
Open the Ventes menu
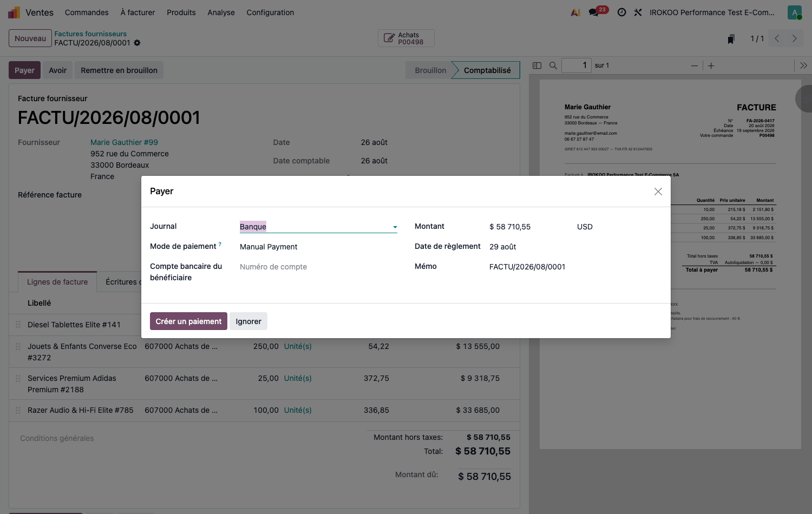click(40, 12)
